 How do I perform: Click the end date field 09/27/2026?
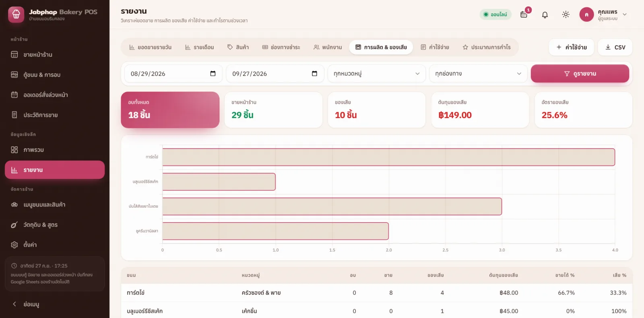pos(275,74)
